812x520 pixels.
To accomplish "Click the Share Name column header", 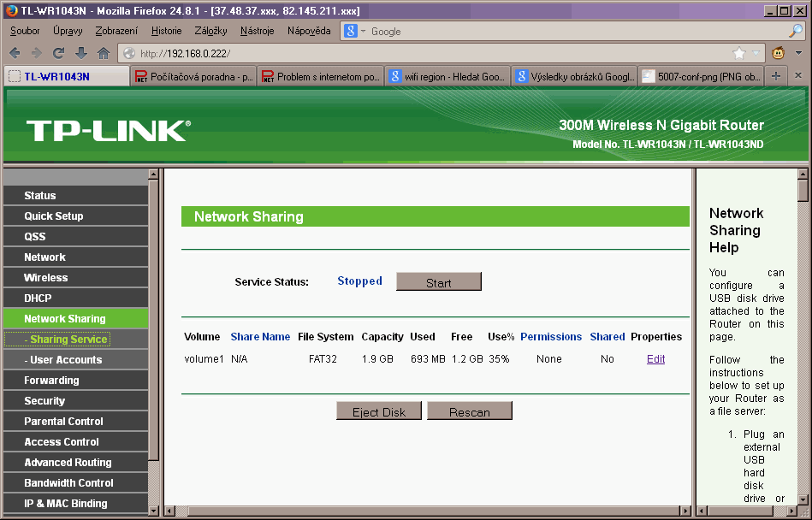I will (x=260, y=337).
